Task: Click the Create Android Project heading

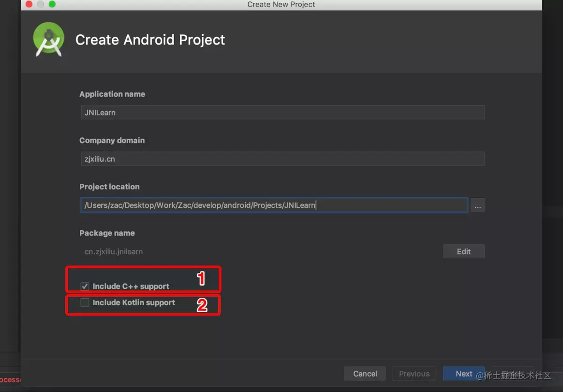Action: coord(150,40)
